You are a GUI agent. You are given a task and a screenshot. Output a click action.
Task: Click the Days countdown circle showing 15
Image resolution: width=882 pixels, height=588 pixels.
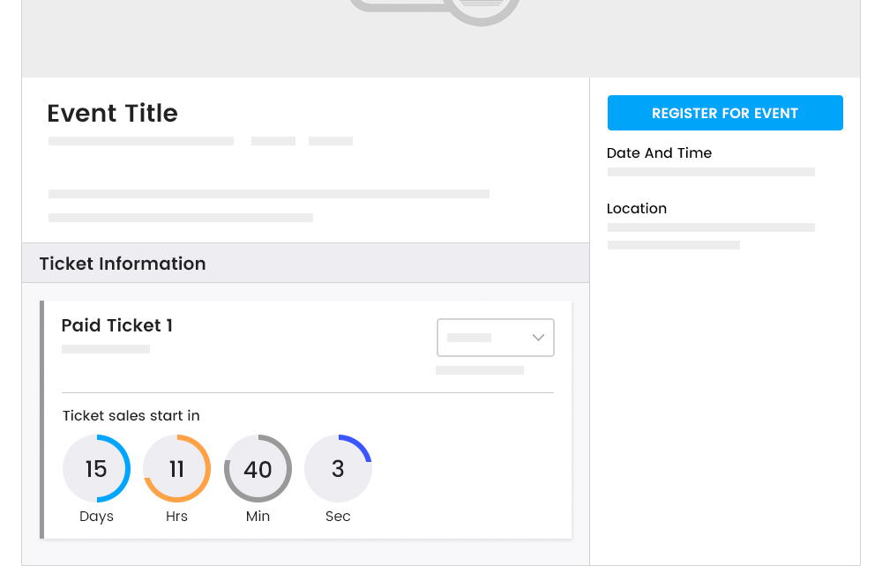point(96,469)
